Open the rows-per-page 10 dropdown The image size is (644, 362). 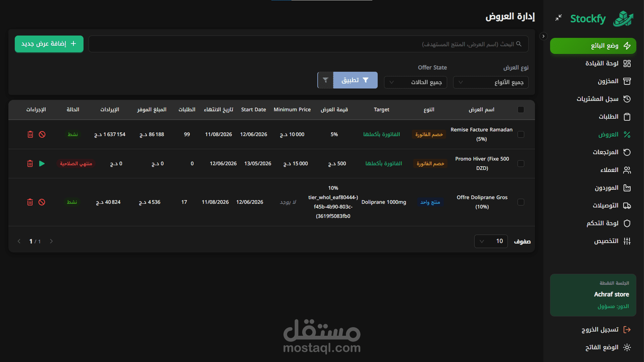[x=491, y=241]
